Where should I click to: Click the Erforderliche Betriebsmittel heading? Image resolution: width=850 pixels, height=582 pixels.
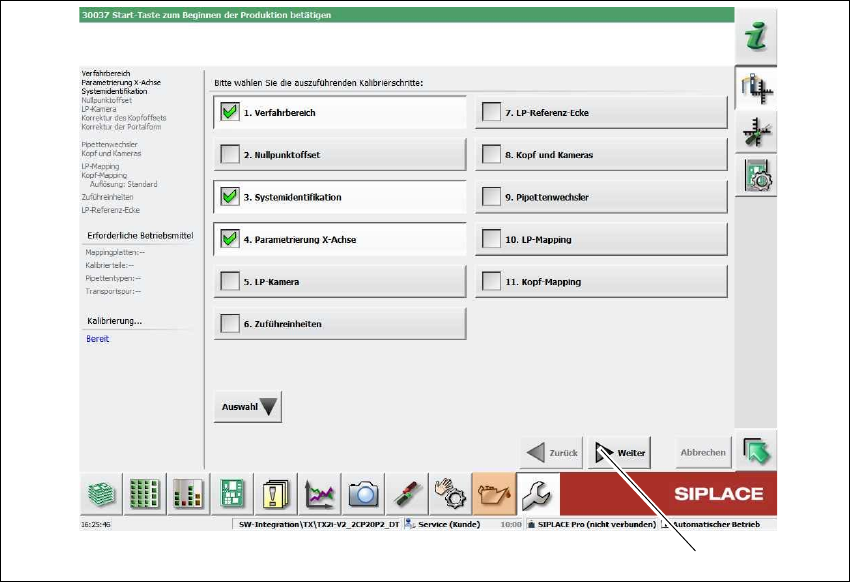[140, 236]
